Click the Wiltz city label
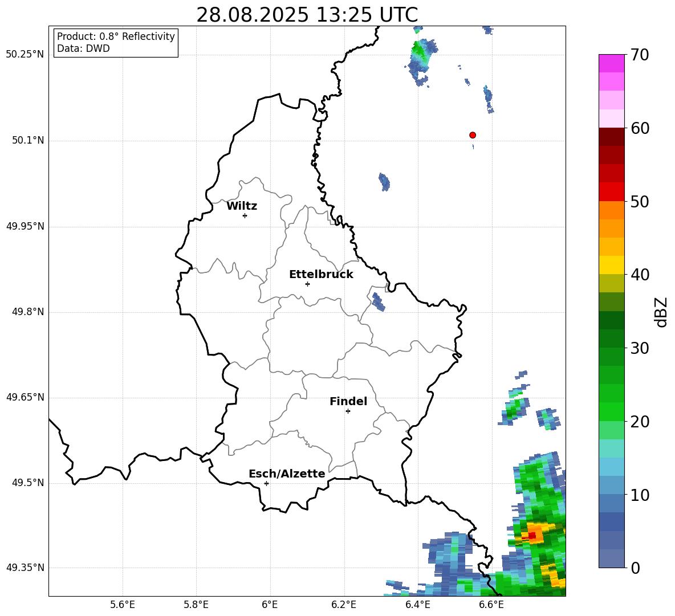675x616 pixels. click(242, 206)
